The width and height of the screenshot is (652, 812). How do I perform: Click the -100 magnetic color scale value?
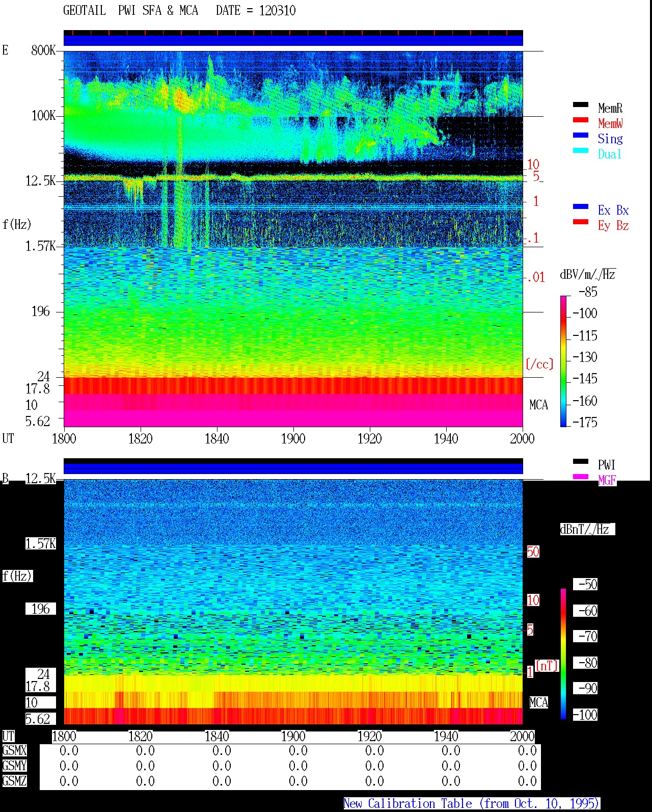pos(585,715)
